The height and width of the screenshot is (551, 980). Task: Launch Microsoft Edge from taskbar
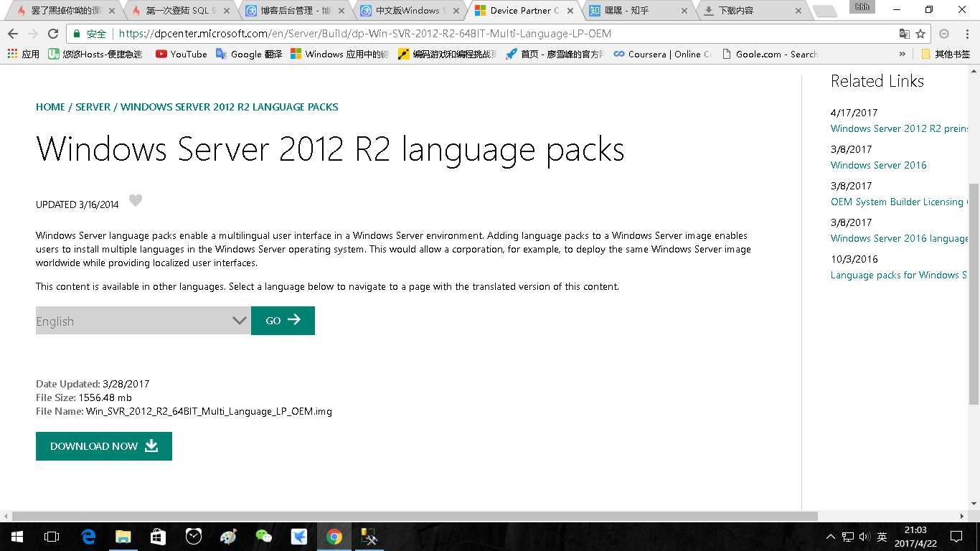click(x=88, y=537)
